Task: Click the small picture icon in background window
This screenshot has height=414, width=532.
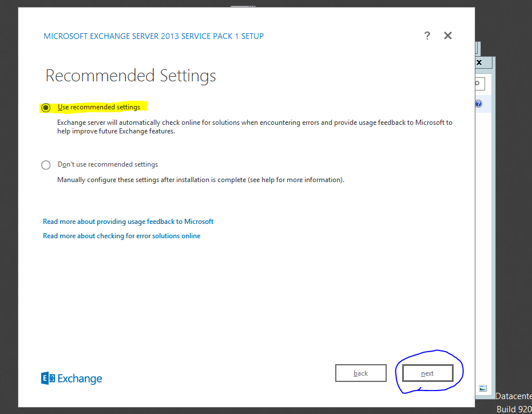Action: (483, 388)
